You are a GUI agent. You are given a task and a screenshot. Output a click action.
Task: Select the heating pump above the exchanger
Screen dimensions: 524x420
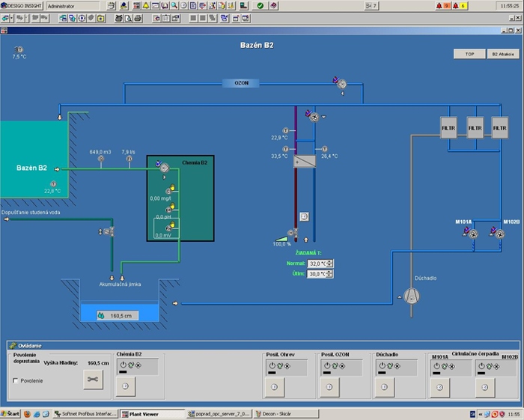coord(313,116)
